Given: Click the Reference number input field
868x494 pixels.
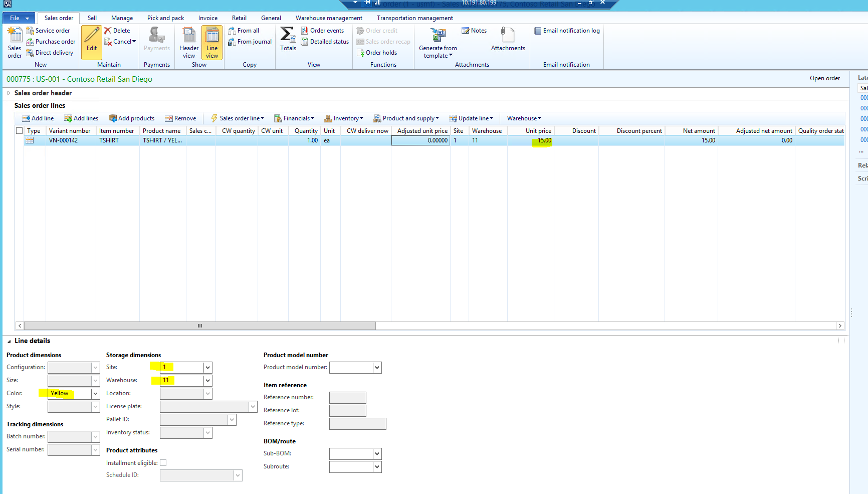Looking at the screenshot, I should pos(347,398).
